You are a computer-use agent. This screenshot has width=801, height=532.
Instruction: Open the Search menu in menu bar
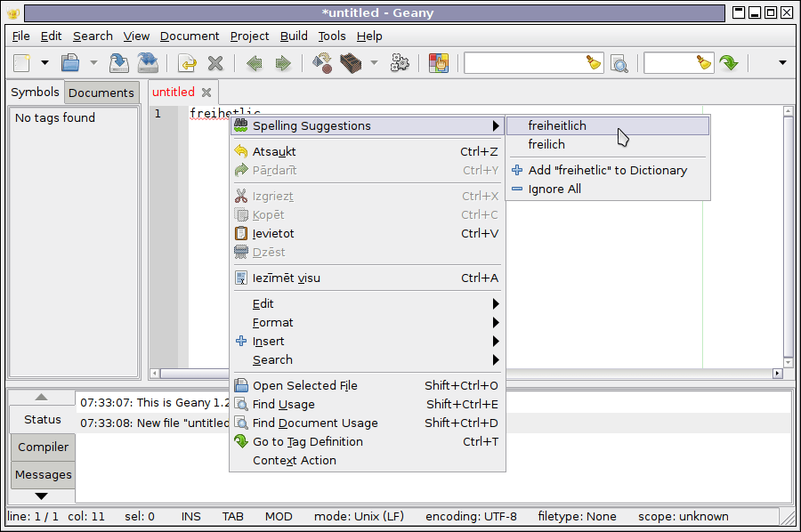(x=93, y=36)
